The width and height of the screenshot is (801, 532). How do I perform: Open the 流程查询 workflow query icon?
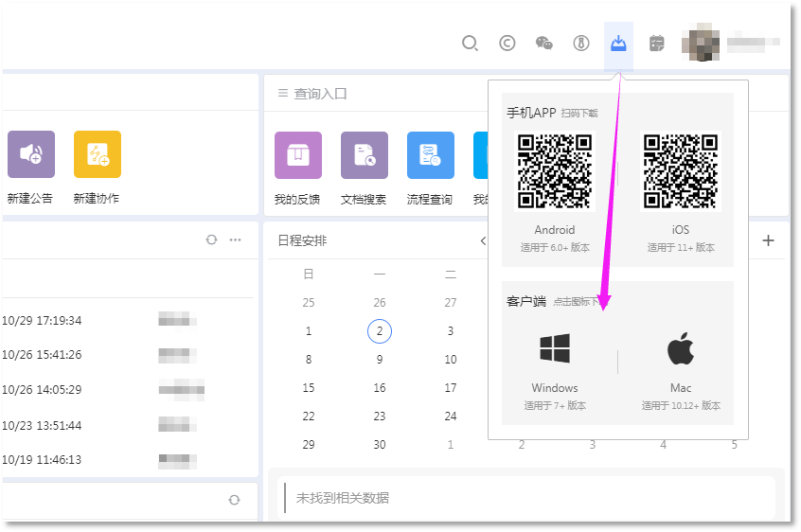coord(431,155)
